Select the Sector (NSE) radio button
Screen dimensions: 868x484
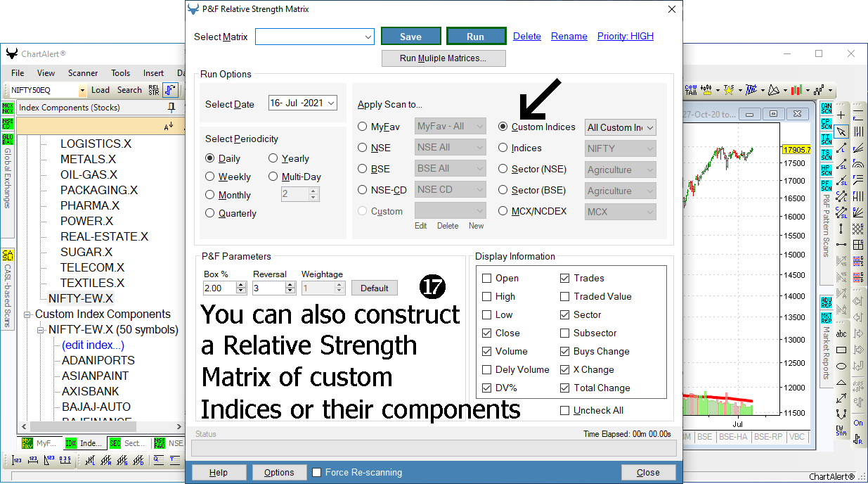click(x=503, y=169)
